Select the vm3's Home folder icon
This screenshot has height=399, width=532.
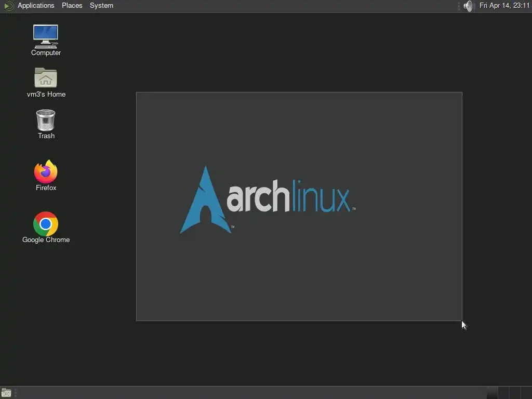(46, 83)
